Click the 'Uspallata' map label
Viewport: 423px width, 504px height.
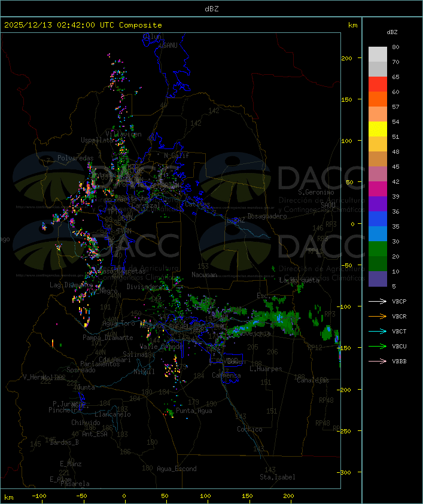coord(97,140)
